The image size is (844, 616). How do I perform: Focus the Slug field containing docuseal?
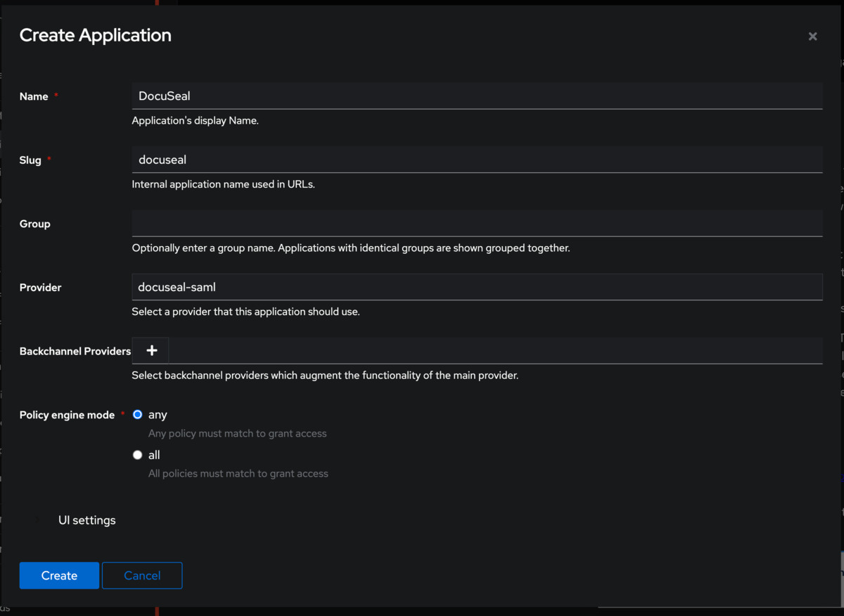(x=477, y=160)
